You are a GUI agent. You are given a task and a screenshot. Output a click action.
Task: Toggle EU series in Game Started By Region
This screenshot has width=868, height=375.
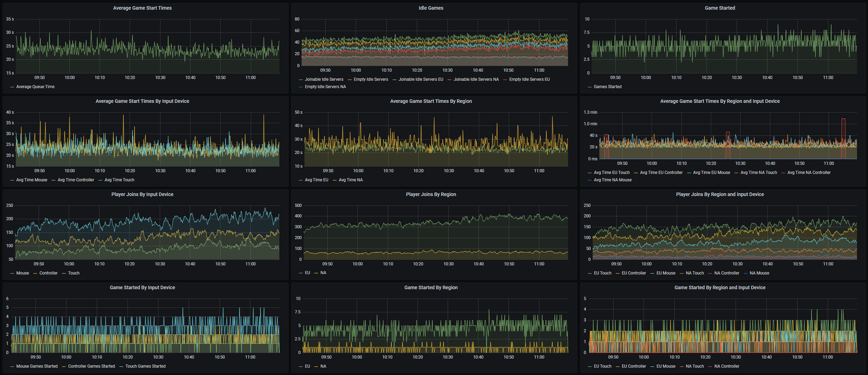[307, 366]
